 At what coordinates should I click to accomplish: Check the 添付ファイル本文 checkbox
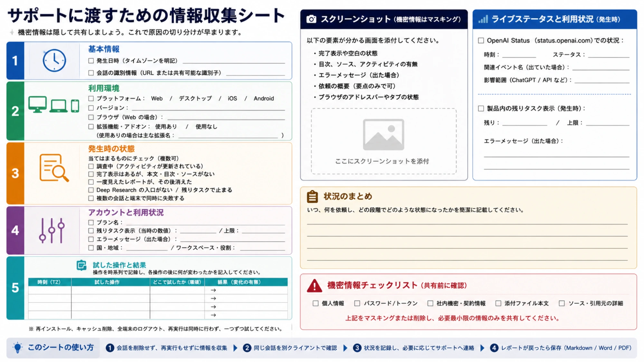pos(498,303)
